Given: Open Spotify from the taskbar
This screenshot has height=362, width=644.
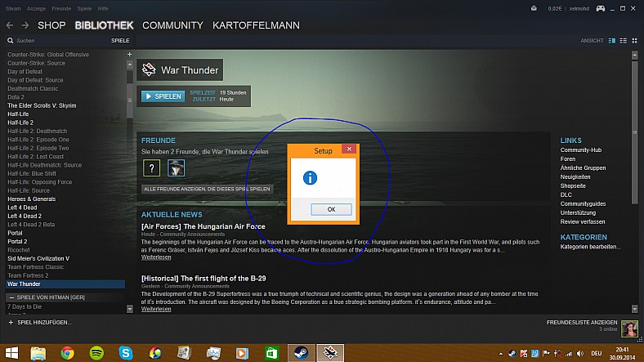Looking at the screenshot, I should click(x=96, y=353).
